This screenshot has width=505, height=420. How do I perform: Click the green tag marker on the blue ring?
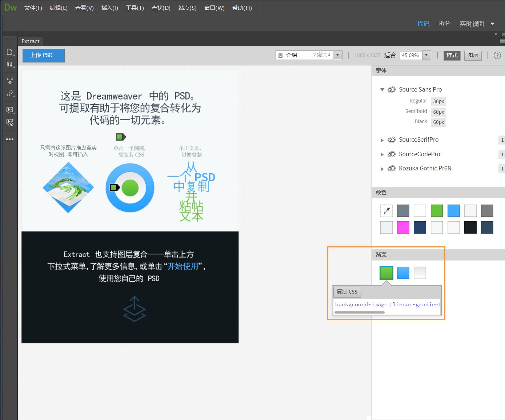click(x=115, y=187)
